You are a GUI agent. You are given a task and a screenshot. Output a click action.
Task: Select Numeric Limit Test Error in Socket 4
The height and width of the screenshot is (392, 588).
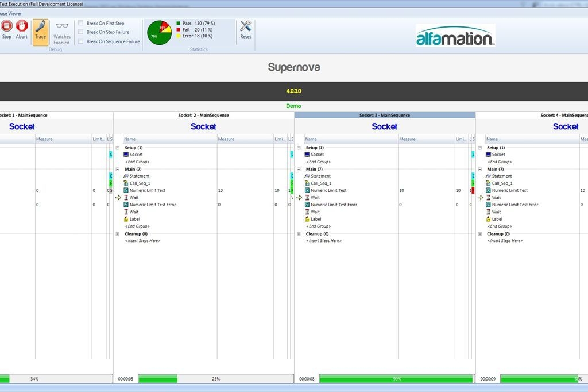514,205
